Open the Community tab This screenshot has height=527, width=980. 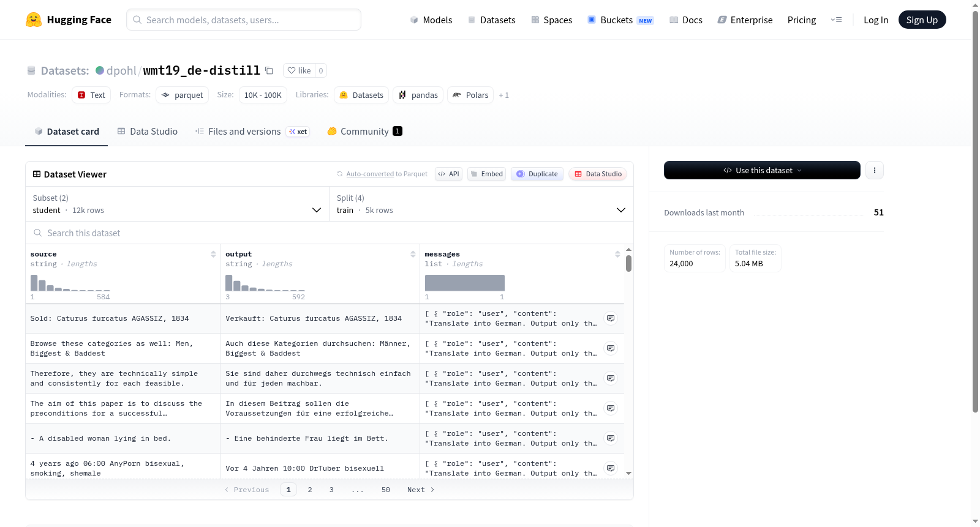(364, 131)
